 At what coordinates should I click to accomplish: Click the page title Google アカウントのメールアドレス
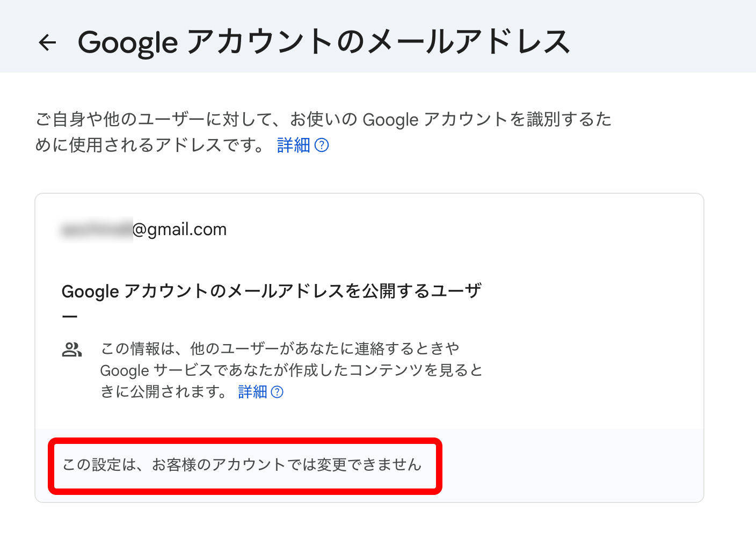(x=324, y=42)
